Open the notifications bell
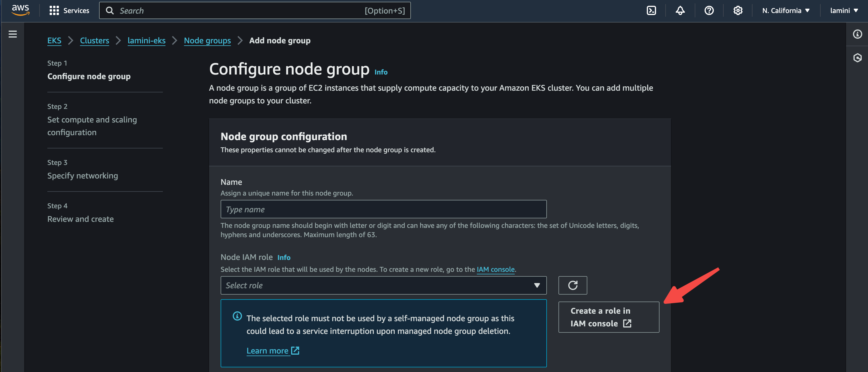868x372 pixels. (x=680, y=10)
